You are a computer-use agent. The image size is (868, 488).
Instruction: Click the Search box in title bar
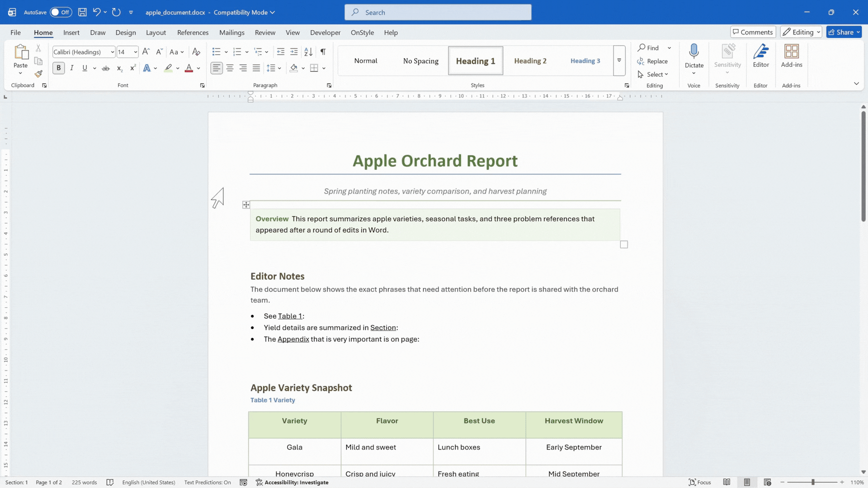coord(438,12)
